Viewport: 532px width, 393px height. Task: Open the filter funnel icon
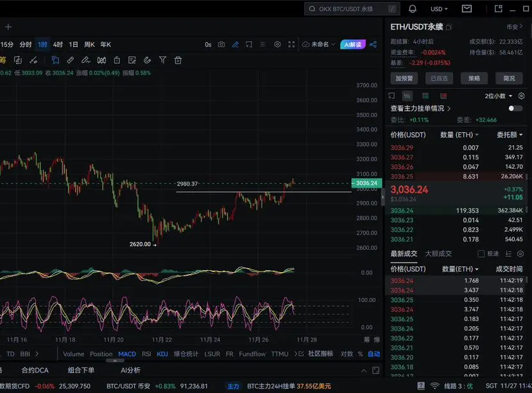click(162, 60)
